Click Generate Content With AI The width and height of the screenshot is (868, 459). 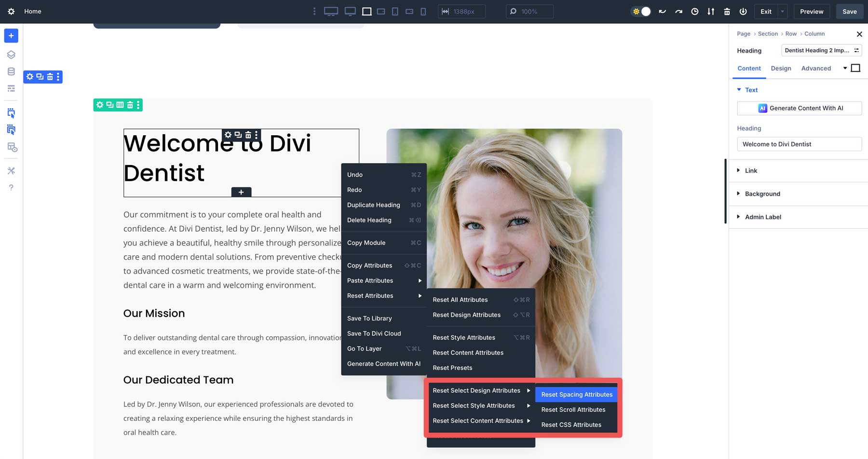point(799,108)
